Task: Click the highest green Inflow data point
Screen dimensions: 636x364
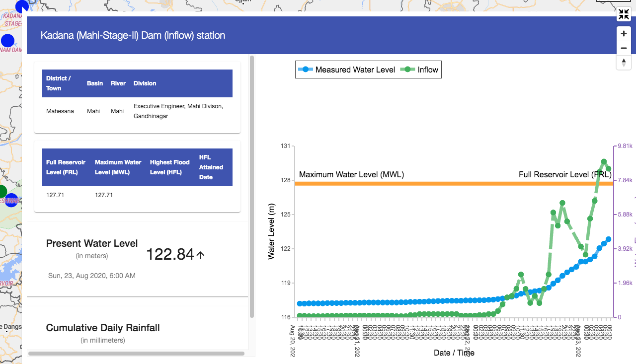Action: [604, 161]
